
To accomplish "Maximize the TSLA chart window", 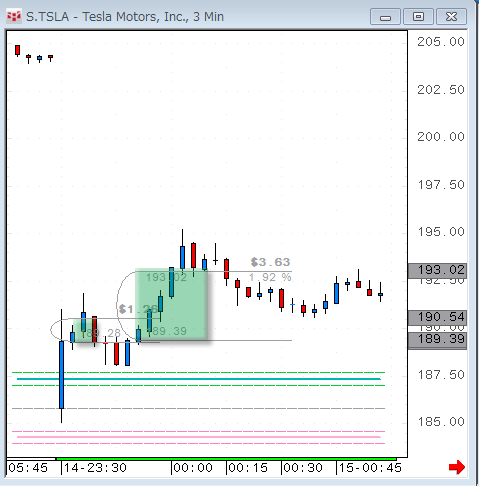I will [x=418, y=17].
